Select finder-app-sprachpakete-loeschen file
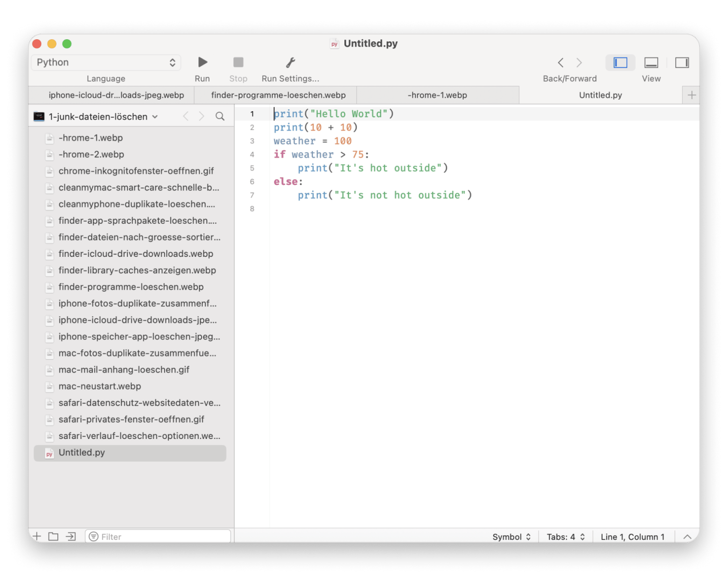The image size is (728, 580). pos(130,221)
